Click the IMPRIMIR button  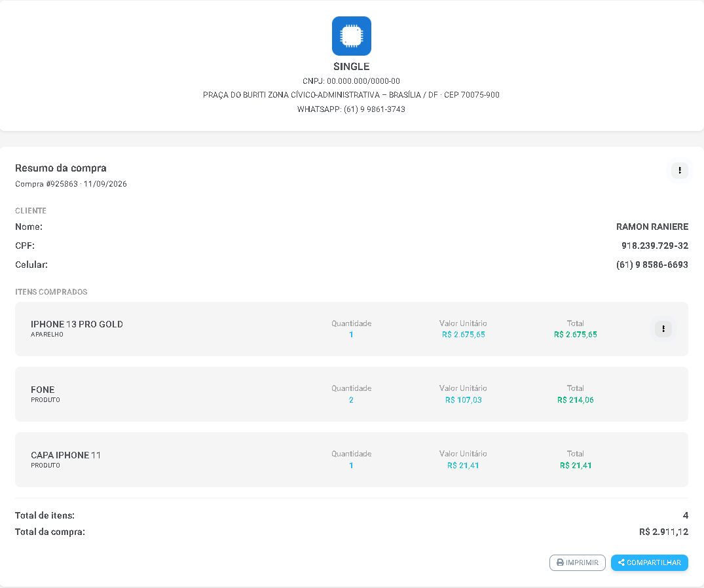pos(578,562)
